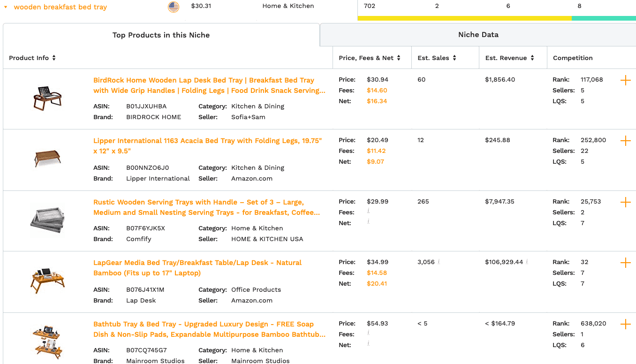Click the < $164.79 revenue value
Image resolution: width=636 pixels, height=364 pixels.
click(500, 323)
